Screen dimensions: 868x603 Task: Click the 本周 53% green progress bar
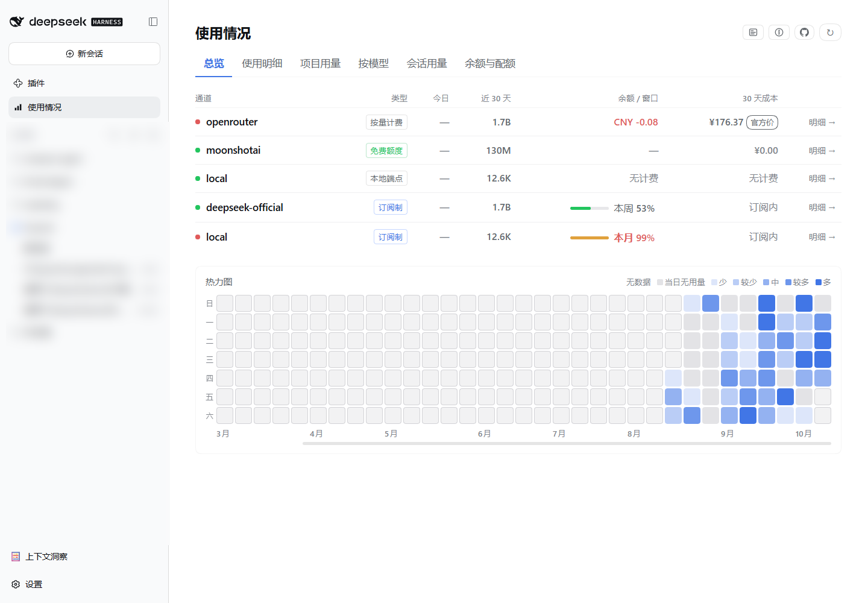(590, 208)
